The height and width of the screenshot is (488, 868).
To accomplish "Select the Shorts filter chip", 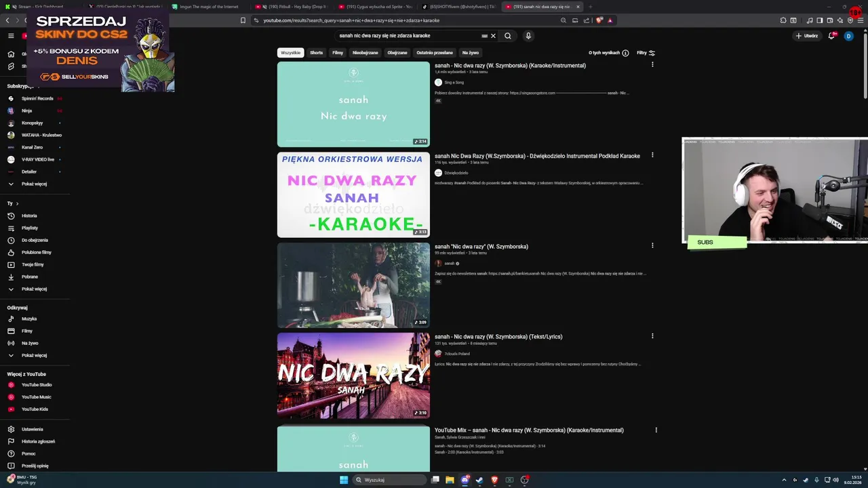I will 317,53.
